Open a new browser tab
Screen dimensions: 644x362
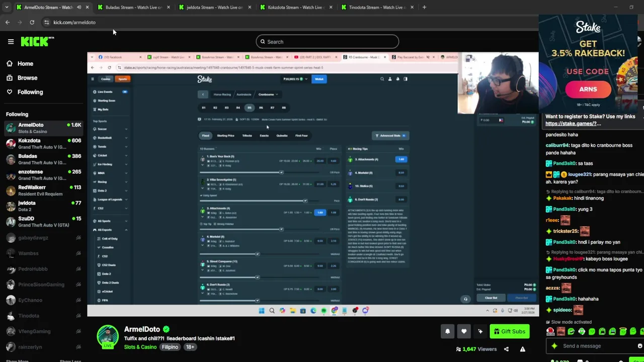(x=424, y=7)
